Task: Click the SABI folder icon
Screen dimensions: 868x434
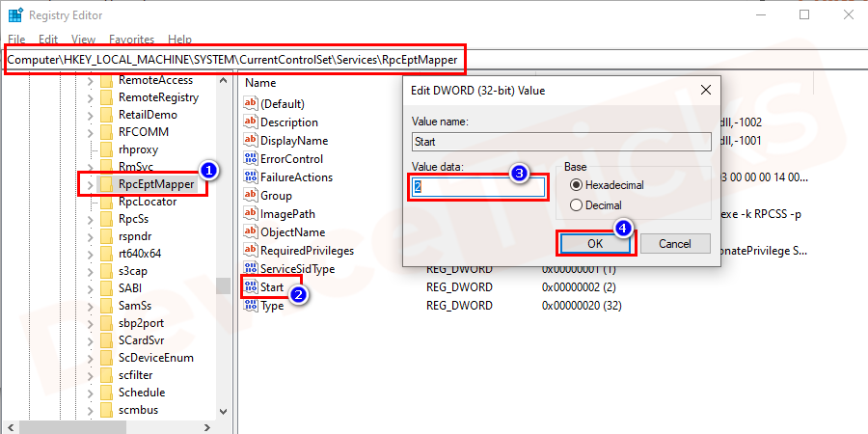Action: click(106, 288)
